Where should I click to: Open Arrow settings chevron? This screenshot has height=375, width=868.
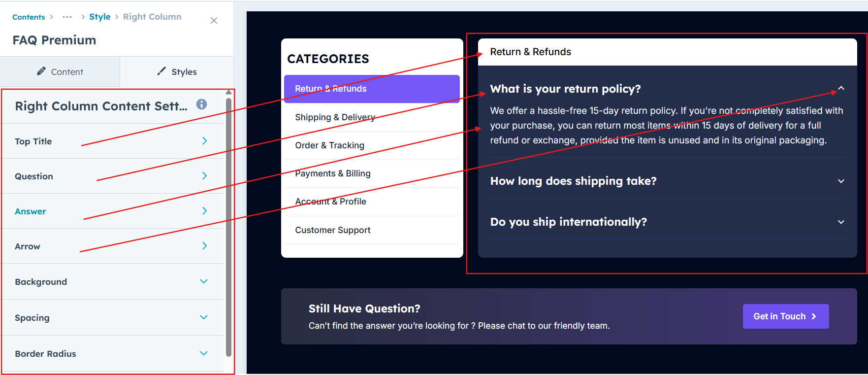click(x=204, y=246)
